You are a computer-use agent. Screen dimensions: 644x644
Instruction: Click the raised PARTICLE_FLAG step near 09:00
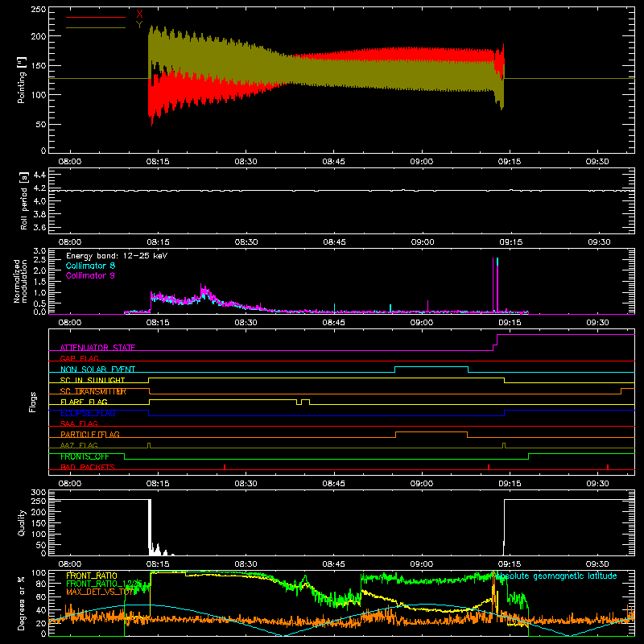[x=431, y=432]
